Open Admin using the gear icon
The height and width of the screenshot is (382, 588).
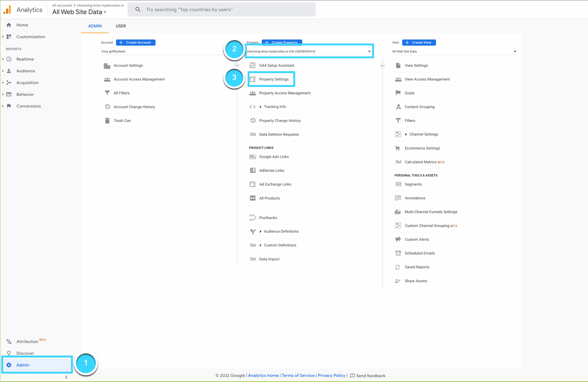click(9, 365)
